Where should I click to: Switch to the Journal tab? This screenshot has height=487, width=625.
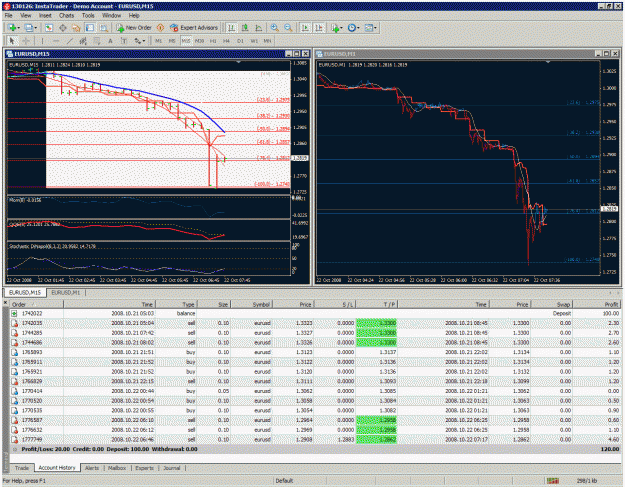172,468
